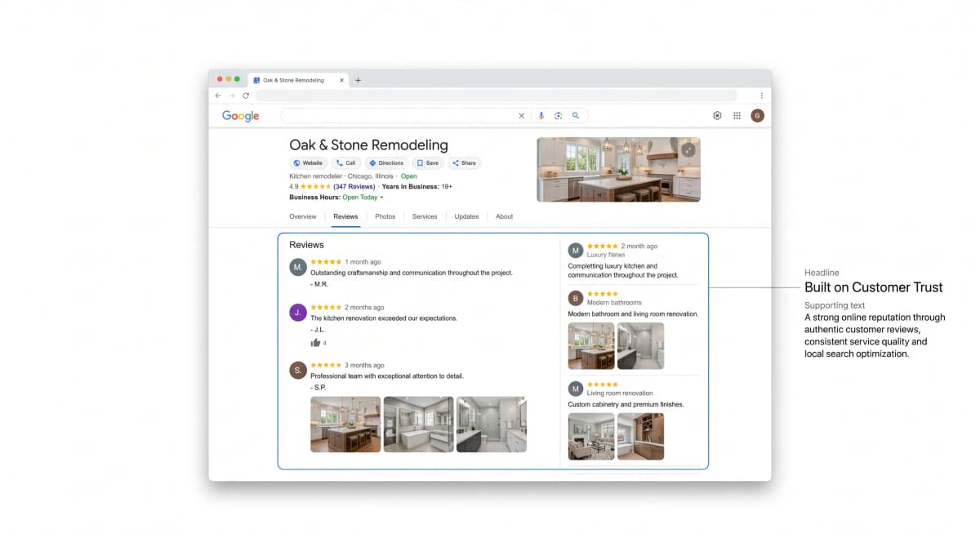This screenshot has height=547, width=980.
Task: Start voice search with the microphone icon
Action: [541, 116]
